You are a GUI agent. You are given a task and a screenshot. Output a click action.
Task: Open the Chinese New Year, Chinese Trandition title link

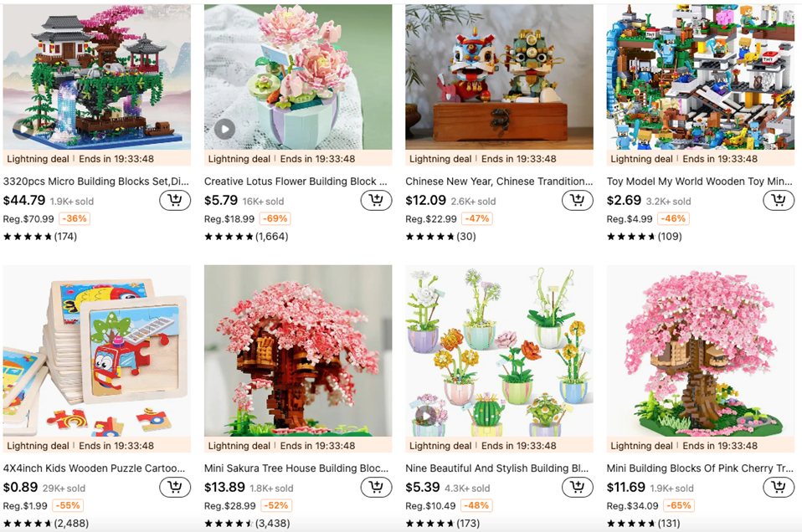[x=499, y=182]
